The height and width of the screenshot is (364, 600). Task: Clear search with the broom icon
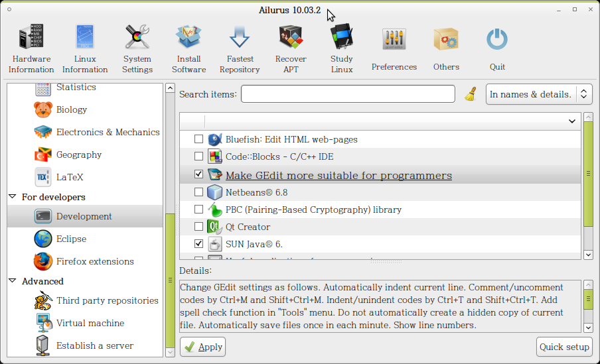pos(471,94)
